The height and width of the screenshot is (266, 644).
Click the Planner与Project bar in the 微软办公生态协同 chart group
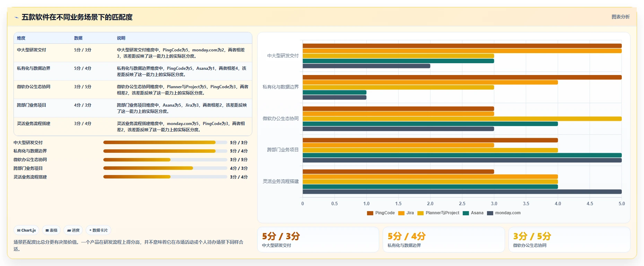462,119
